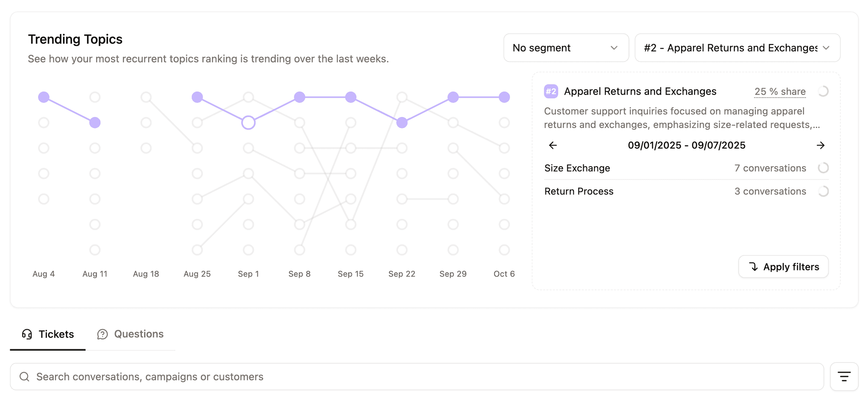Click the right arrow to view the next week
The image size is (868, 404).
821,145
